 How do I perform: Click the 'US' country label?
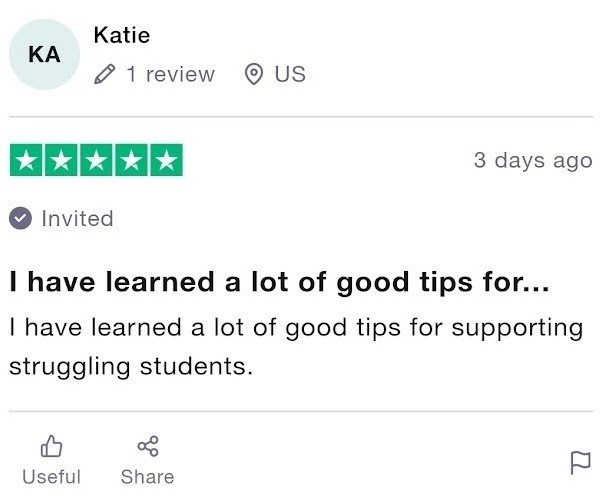pyautogui.click(x=290, y=74)
